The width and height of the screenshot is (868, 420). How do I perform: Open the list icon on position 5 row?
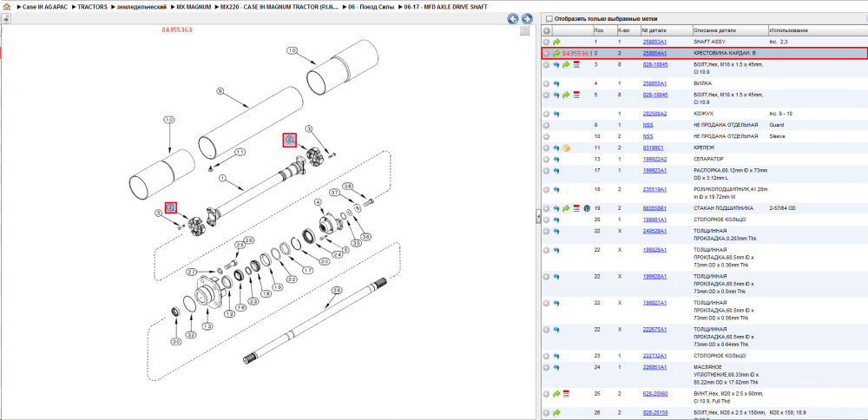[x=575, y=95]
